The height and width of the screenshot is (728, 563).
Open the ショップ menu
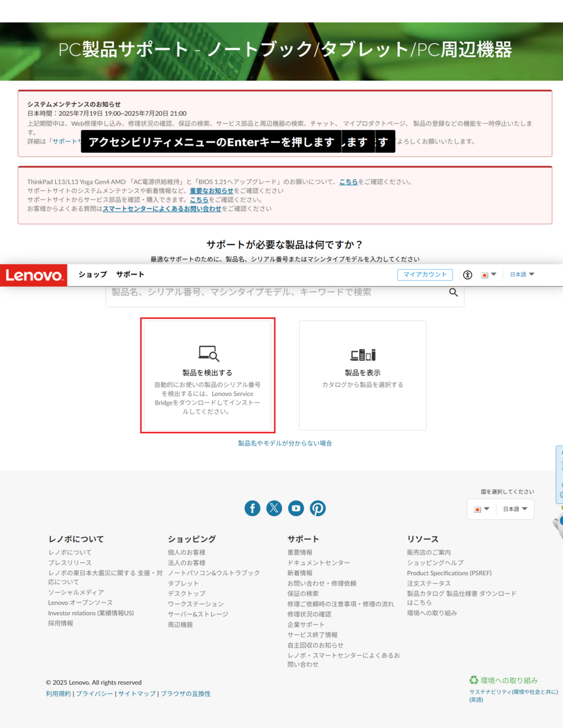tap(92, 275)
